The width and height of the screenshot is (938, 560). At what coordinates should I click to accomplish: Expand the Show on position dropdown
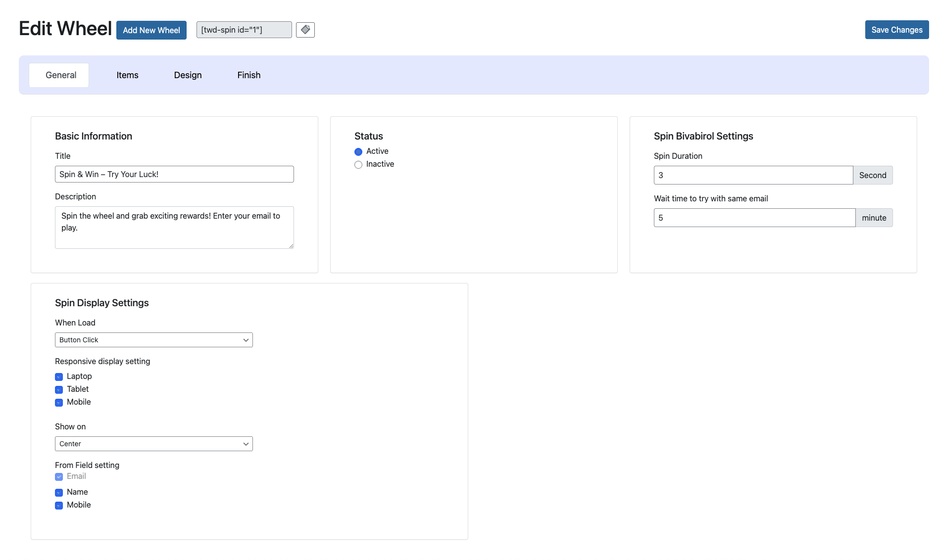pos(153,444)
